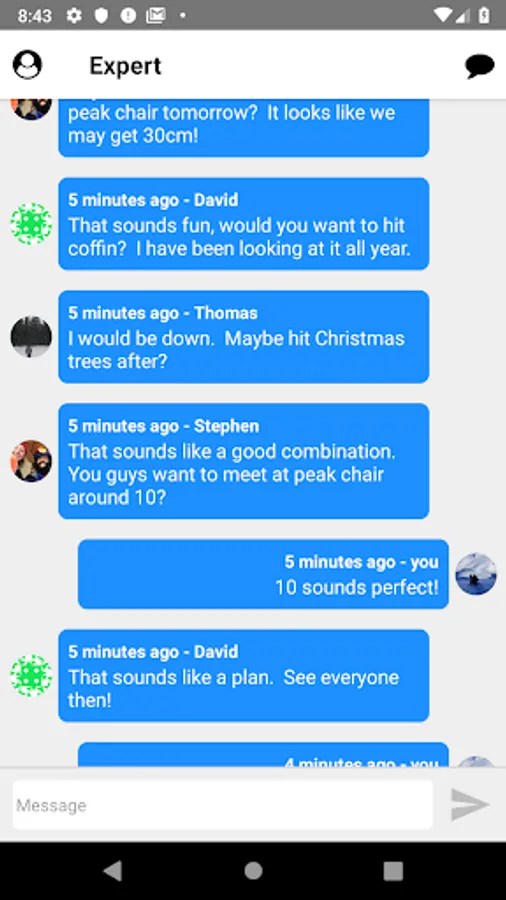Tap the Android back navigation button

tap(112, 871)
